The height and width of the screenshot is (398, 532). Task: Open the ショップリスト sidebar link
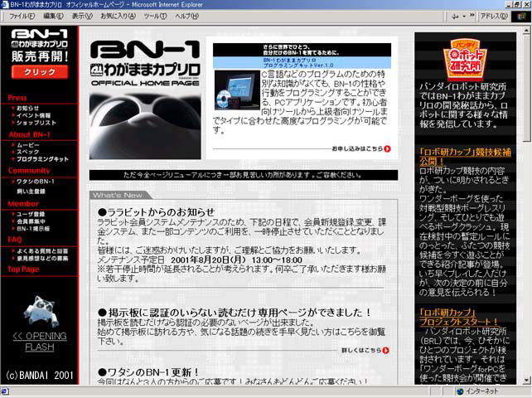[x=36, y=123]
